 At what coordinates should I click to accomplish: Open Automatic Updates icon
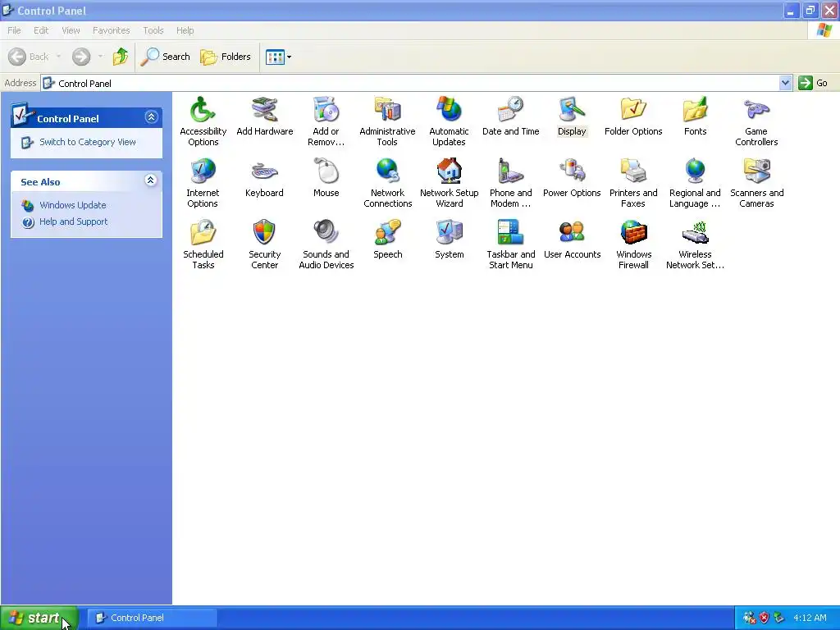[449, 121]
